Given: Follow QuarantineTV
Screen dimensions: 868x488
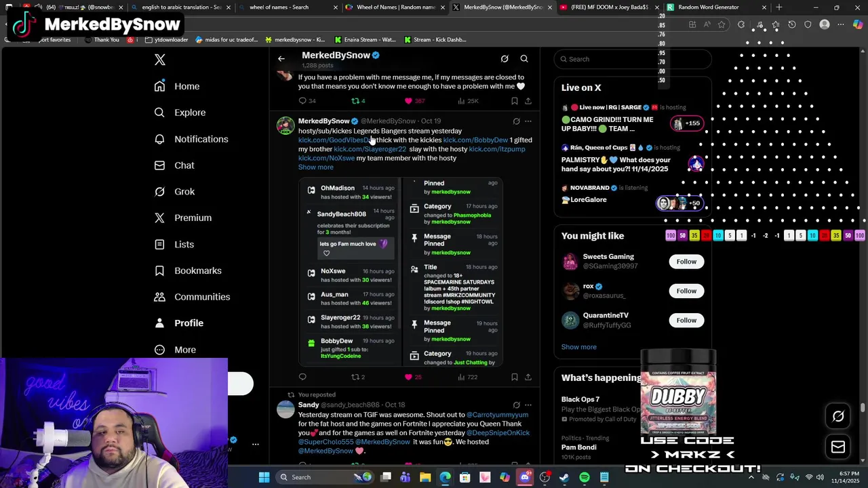Looking at the screenshot, I should [x=686, y=320].
